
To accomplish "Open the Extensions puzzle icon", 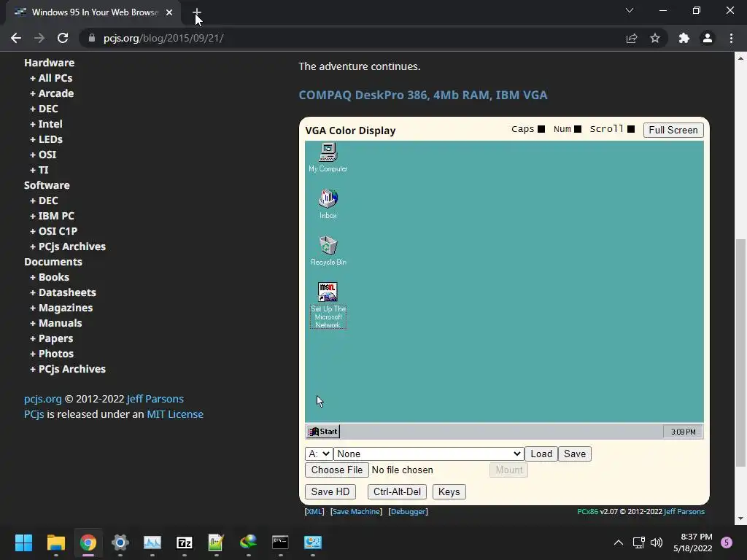I will tap(684, 38).
